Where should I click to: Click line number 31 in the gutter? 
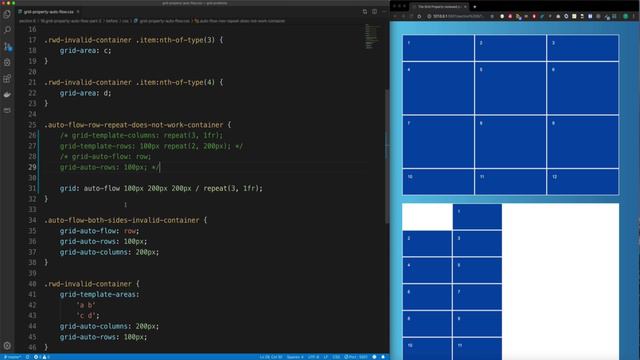tap(32, 188)
